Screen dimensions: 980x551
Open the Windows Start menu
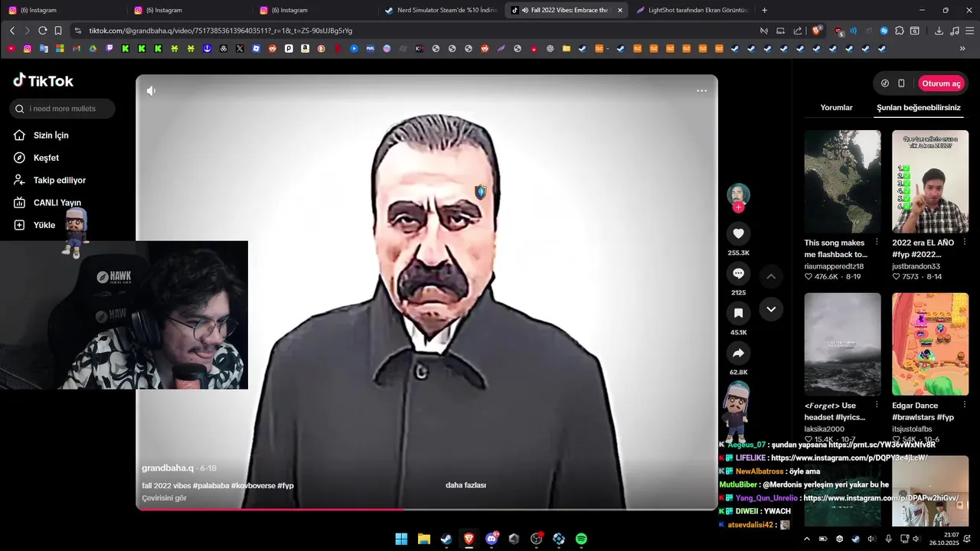pyautogui.click(x=401, y=539)
